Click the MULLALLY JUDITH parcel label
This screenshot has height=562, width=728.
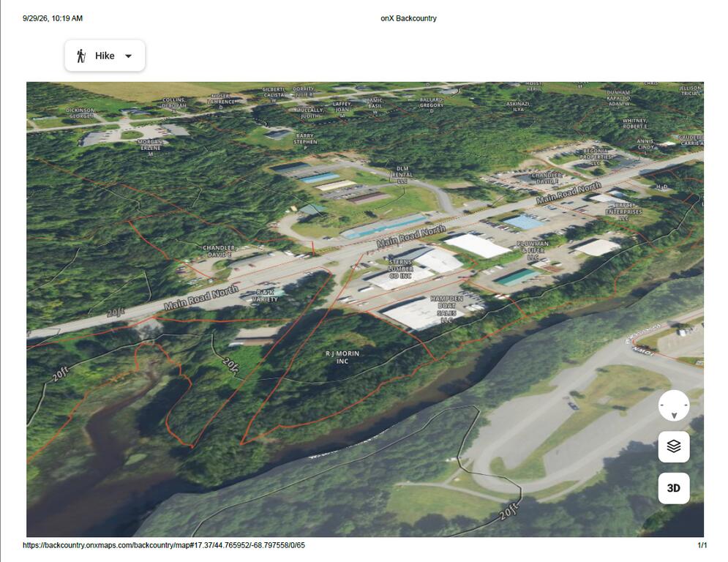click(309, 113)
